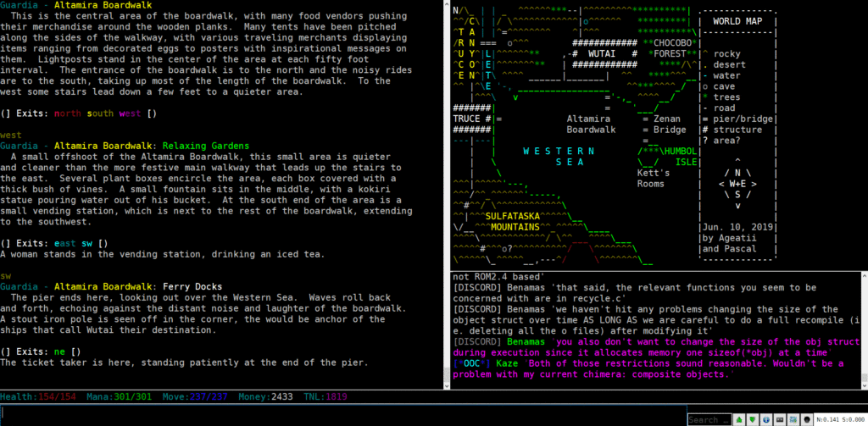Click the Jun. 10, 2019 map date
868x426 pixels.
(x=737, y=227)
